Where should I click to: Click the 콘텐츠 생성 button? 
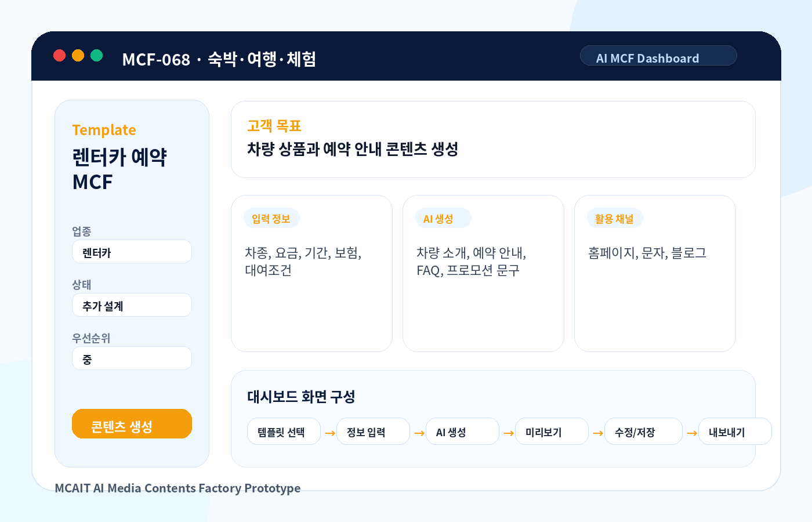(x=132, y=424)
